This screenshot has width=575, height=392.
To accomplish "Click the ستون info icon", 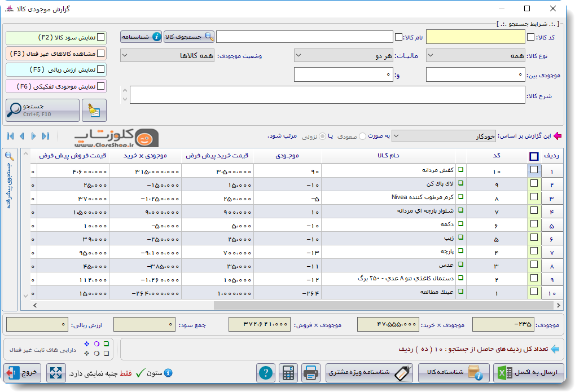I will pyautogui.click(x=168, y=373).
